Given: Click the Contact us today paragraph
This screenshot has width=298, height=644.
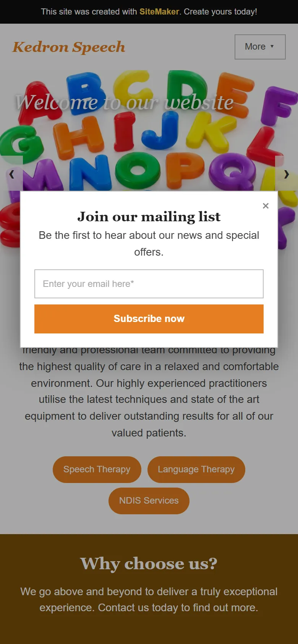Looking at the screenshot, I should 149,599.
